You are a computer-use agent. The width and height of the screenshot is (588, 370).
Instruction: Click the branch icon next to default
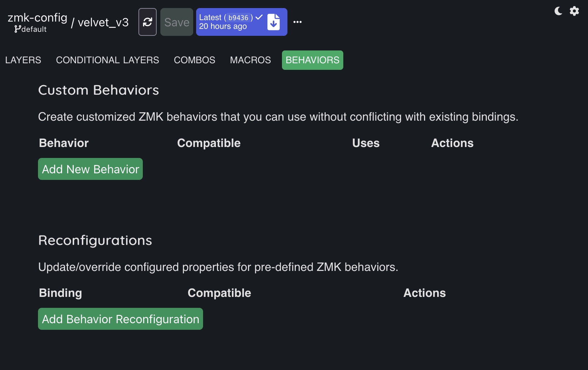pyautogui.click(x=18, y=29)
